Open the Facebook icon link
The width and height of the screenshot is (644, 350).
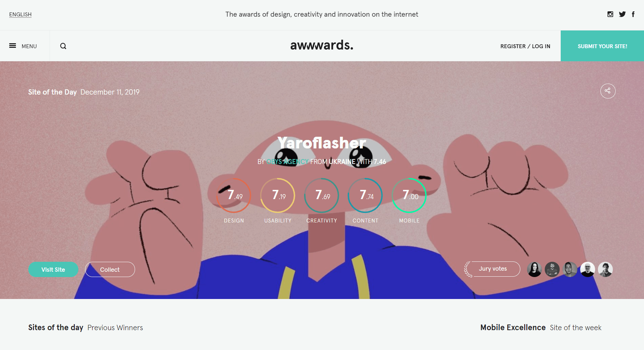pos(633,14)
